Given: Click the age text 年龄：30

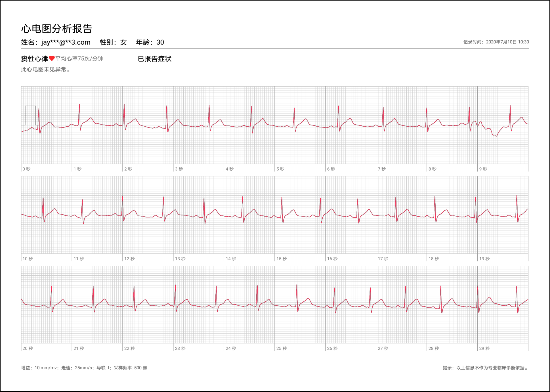Looking at the screenshot, I should pos(150,42).
